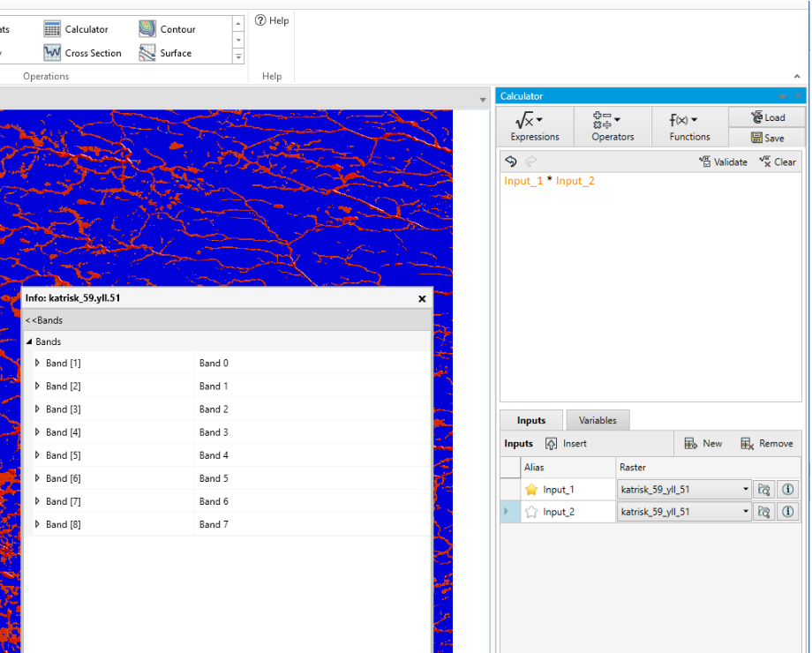Validate the current expression
812x653 pixels.
point(723,161)
